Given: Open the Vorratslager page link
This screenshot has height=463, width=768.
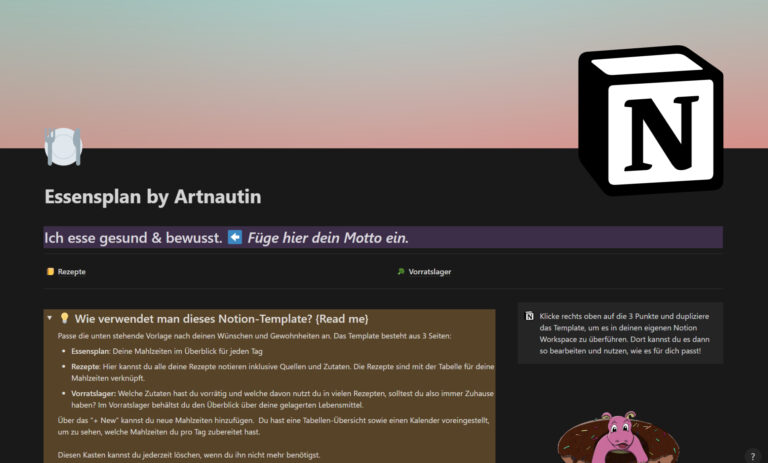Looking at the screenshot, I should [x=430, y=271].
